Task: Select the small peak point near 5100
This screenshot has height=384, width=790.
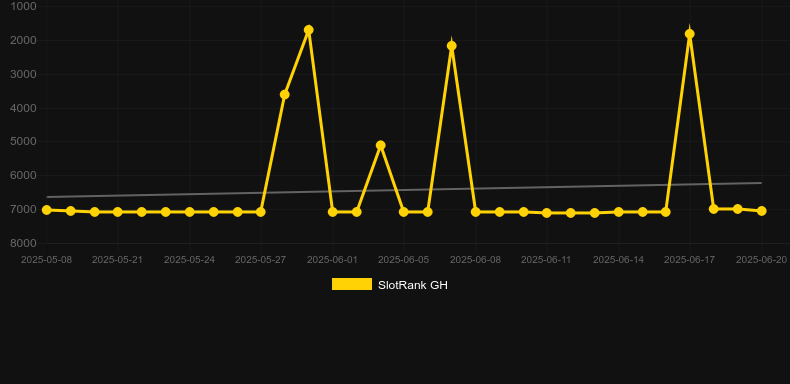Action: pyautogui.click(x=381, y=145)
